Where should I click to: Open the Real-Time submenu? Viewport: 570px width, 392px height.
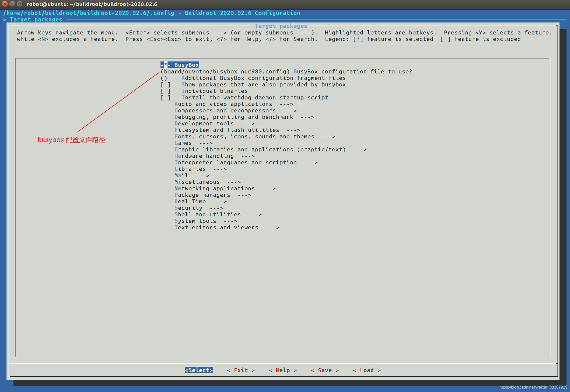point(200,201)
